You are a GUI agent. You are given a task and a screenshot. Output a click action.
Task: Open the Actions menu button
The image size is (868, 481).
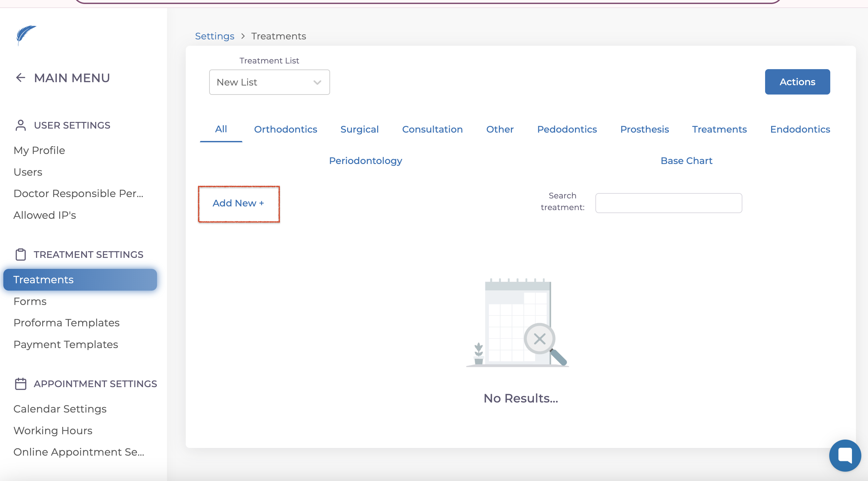(x=797, y=82)
